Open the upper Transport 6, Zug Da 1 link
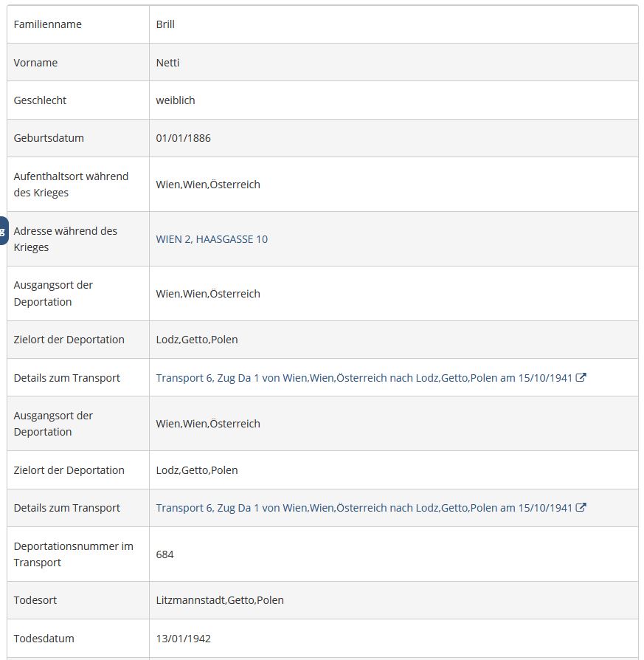Image resolution: width=644 pixels, height=660 pixels. 364,378
